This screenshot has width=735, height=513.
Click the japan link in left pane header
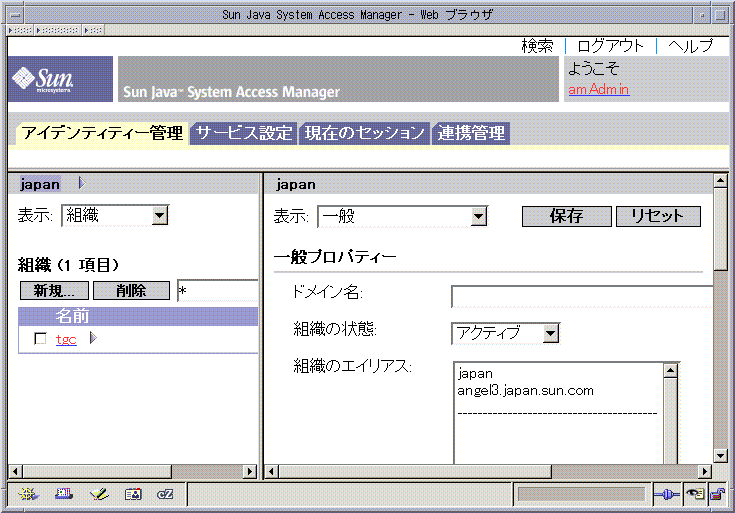40,184
